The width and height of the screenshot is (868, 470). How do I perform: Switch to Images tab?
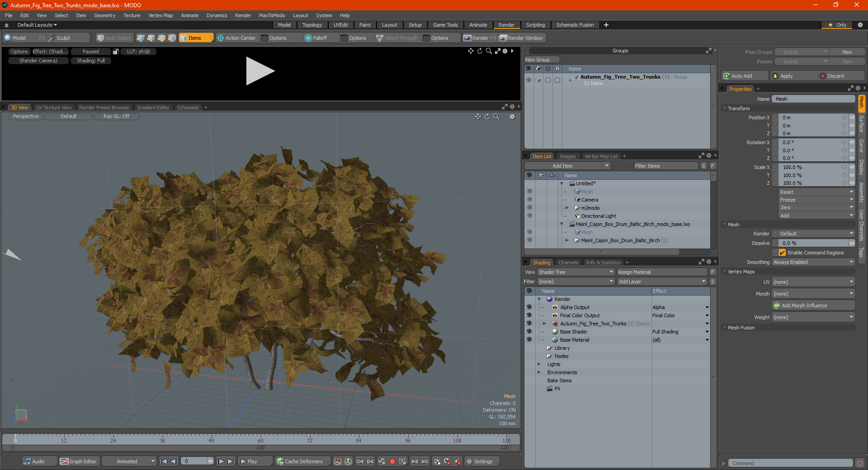point(567,156)
